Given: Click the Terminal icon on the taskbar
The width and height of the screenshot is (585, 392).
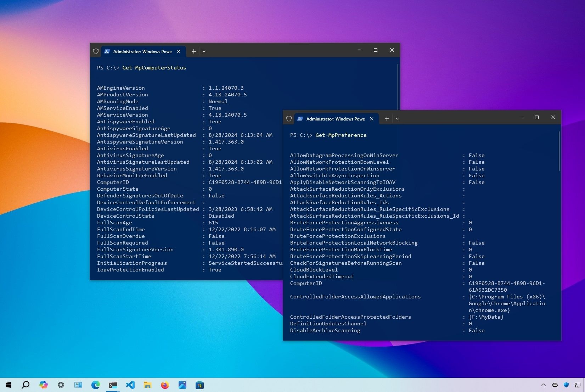Looking at the screenshot, I should pos(113,385).
